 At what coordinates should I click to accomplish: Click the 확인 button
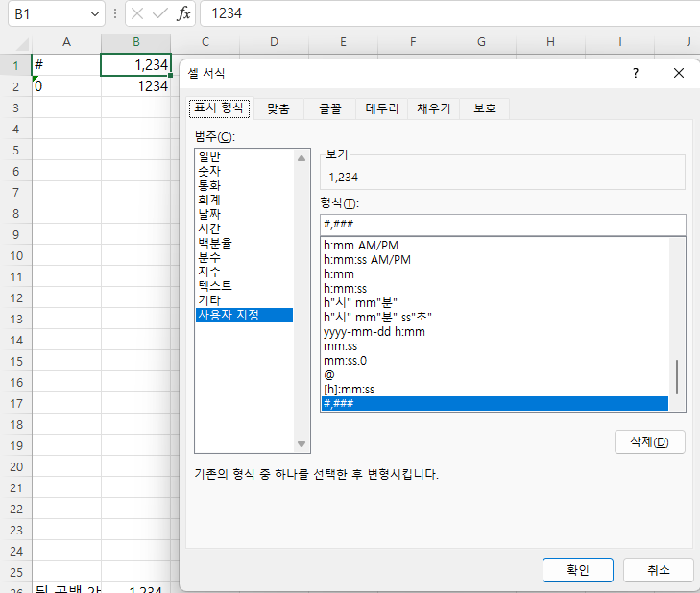point(578,570)
